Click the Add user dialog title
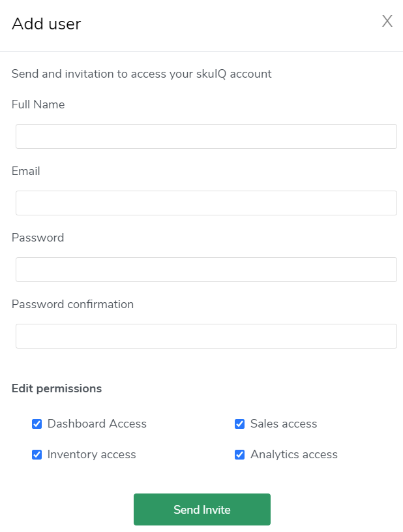Viewport: 403px width, 532px height. pyautogui.click(x=46, y=24)
